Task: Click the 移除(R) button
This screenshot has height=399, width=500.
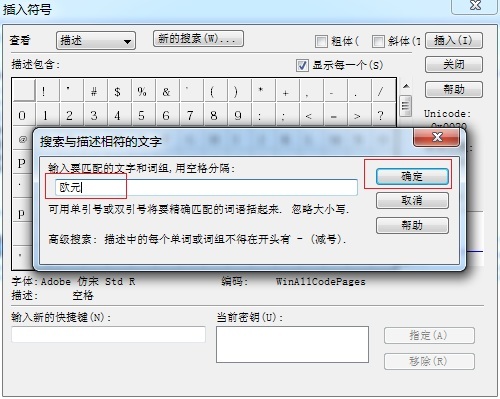Action: pyautogui.click(x=429, y=361)
